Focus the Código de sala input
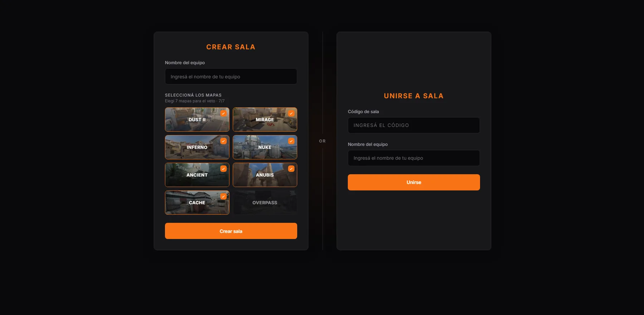 414,125
